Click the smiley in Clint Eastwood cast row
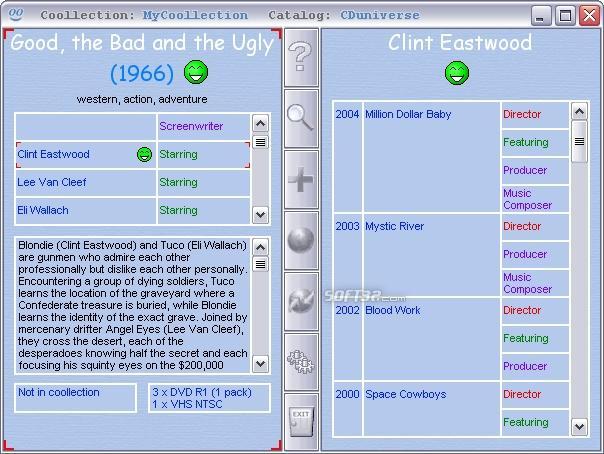 point(144,154)
